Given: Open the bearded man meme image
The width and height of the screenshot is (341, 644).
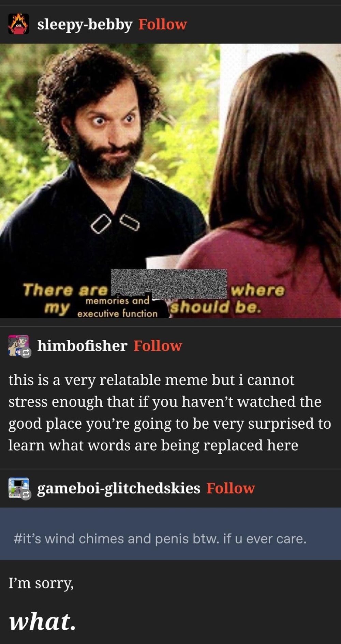Looking at the screenshot, I should (x=170, y=181).
